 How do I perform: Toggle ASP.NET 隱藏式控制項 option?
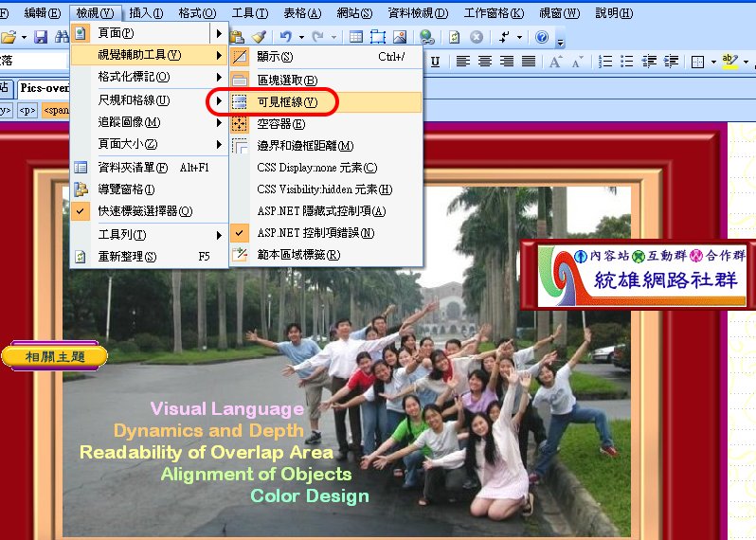point(326,211)
